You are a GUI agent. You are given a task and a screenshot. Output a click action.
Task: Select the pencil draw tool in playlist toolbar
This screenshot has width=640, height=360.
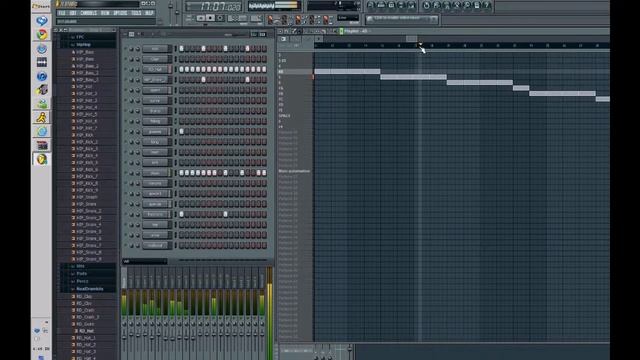click(x=294, y=31)
